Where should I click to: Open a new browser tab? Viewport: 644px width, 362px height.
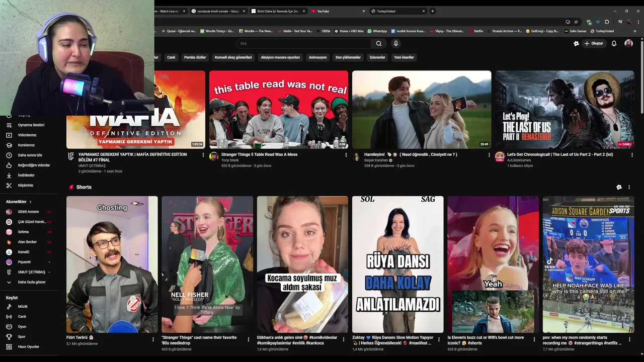(x=433, y=11)
